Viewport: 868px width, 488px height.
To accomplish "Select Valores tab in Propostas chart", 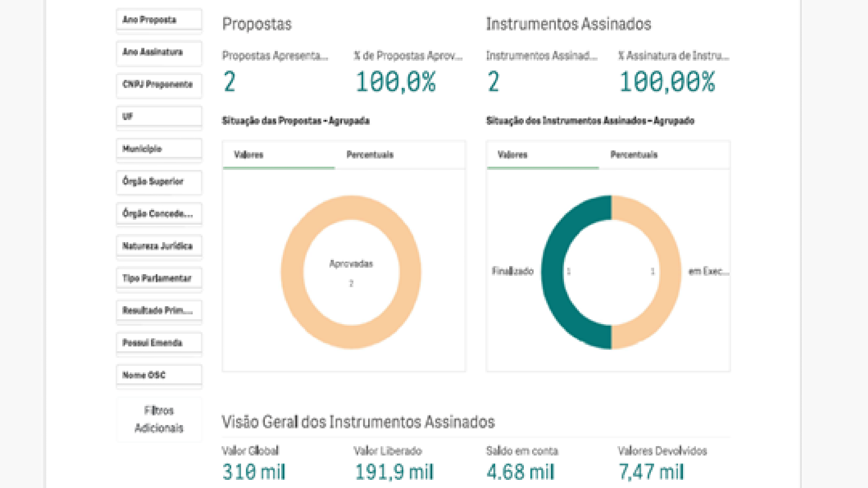I will tap(249, 155).
